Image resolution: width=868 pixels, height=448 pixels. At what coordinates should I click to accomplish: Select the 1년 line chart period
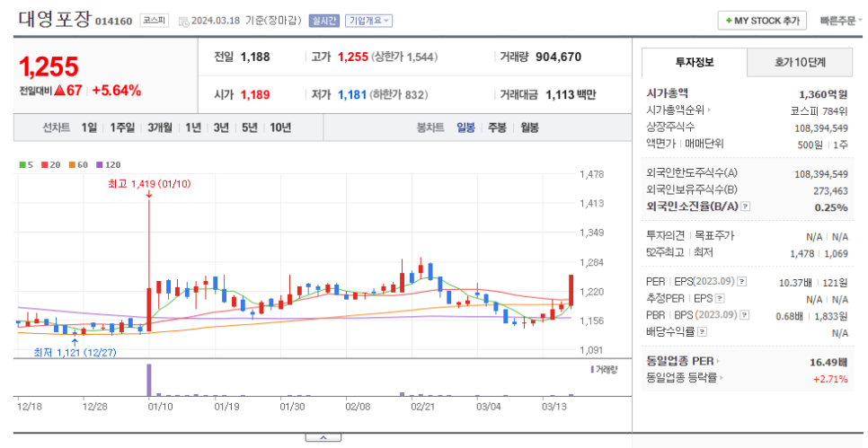click(x=192, y=127)
